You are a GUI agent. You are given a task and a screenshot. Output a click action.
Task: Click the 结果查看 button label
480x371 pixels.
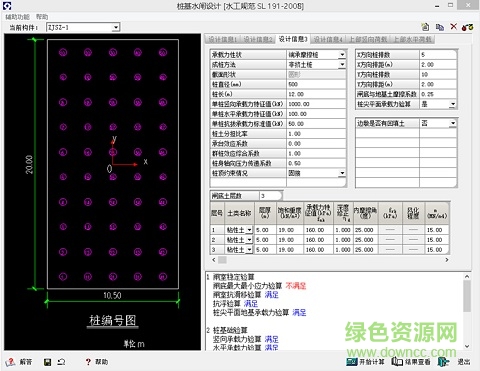coord(417,362)
